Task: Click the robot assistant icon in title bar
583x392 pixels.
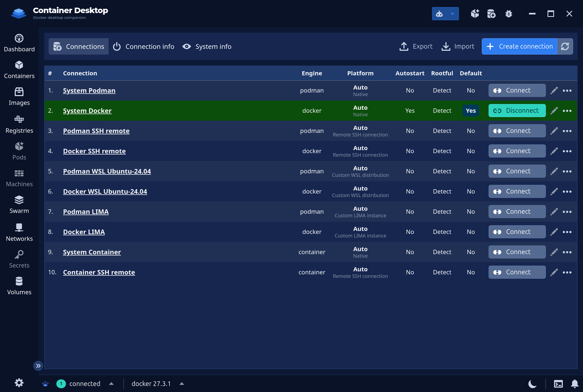Action: coord(439,14)
